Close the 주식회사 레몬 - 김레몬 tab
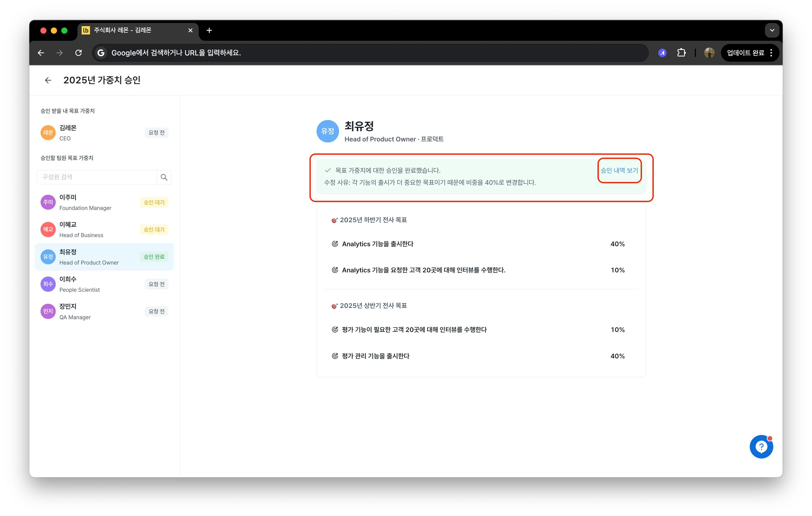Image resolution: width=812 pixels, height=516 pixels. [190, 30]
